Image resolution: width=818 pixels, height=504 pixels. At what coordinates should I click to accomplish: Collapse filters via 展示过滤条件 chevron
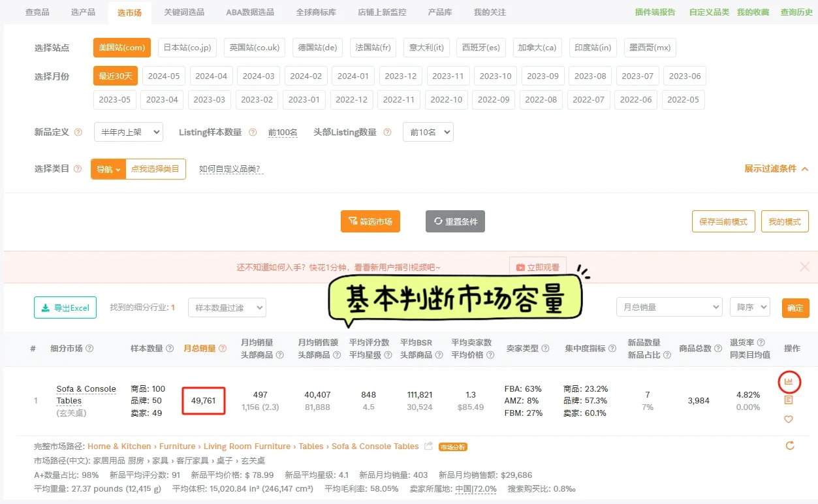click(x=805, y=168)
